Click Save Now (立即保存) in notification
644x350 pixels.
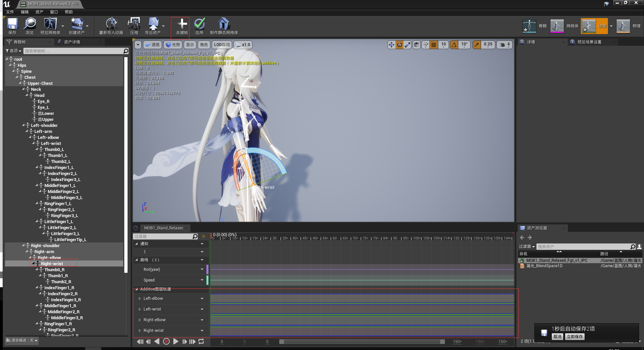575,337
